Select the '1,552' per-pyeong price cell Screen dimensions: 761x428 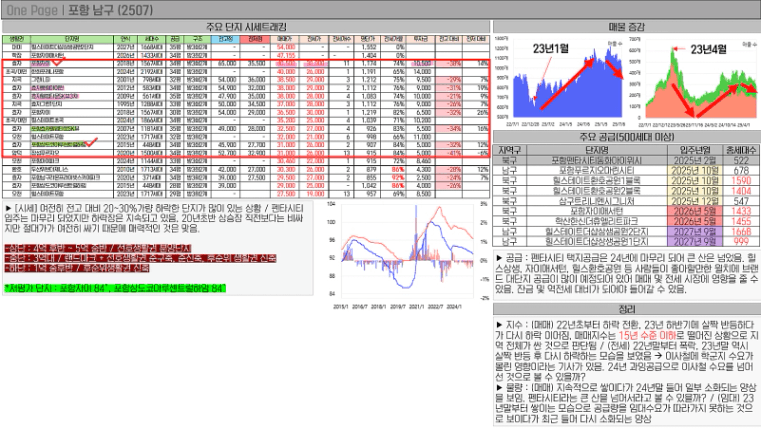[x=366, y=47]
